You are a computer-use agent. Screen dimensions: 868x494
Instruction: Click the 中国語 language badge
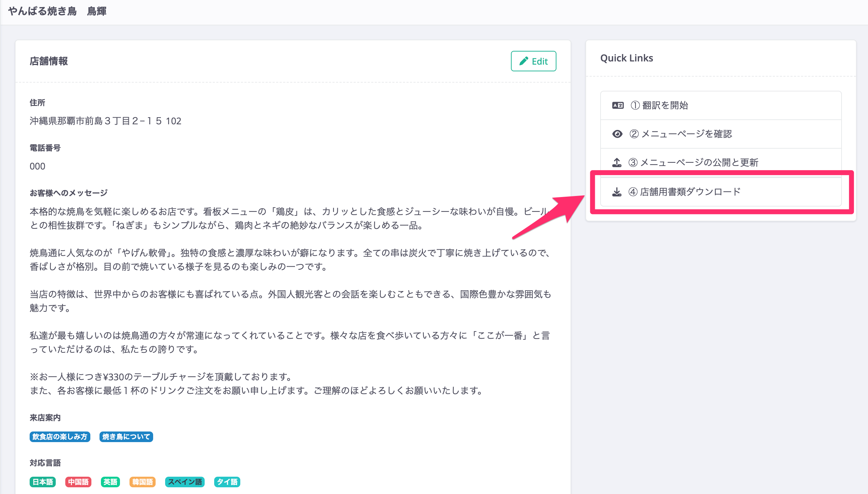click(x=78, y=482)
